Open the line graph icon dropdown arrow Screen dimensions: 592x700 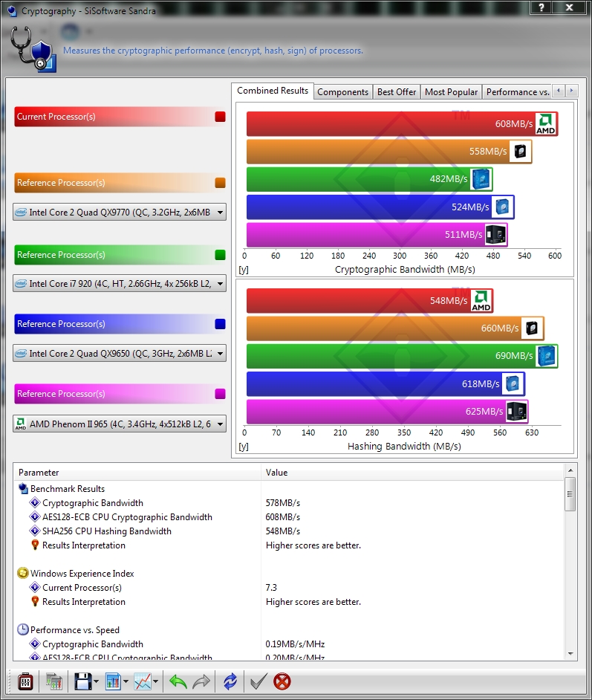156,681
